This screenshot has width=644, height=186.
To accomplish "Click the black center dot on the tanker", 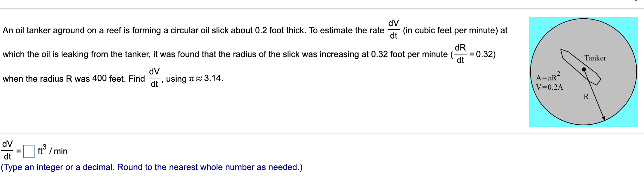I will click(584, 69).
